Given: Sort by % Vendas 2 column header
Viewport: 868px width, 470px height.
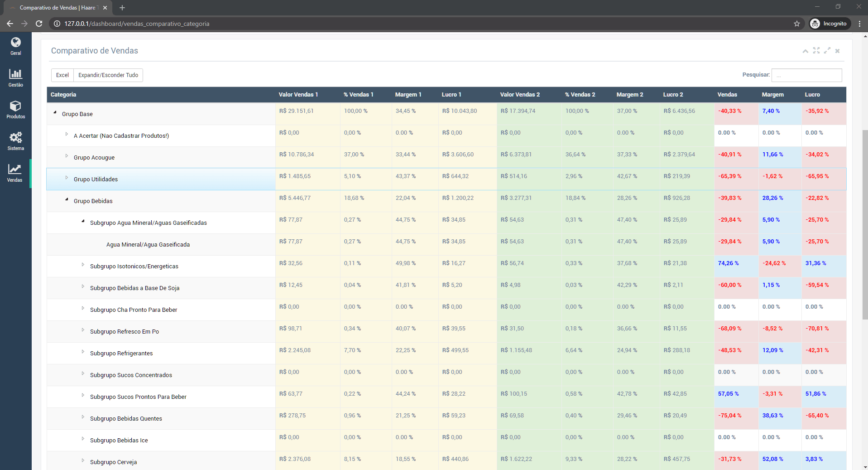Looking at the screenshot, I should [x=587, y=95].
